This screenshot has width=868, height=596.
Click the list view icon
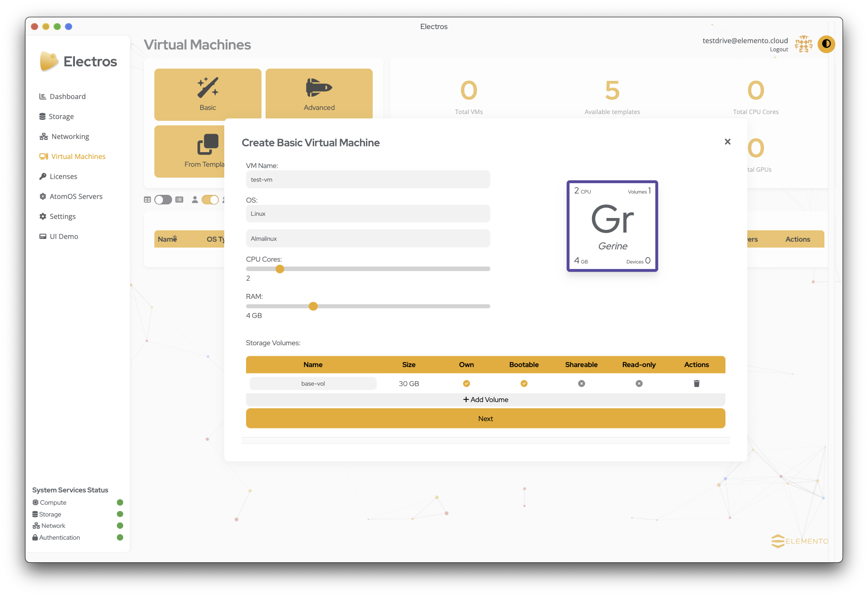pyautogui.click(x=179, y=199)
